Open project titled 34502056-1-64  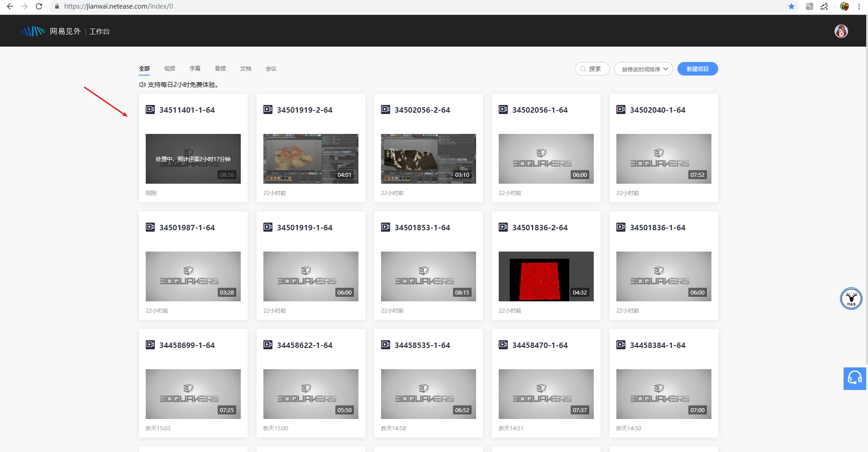[x=540, y=110]
